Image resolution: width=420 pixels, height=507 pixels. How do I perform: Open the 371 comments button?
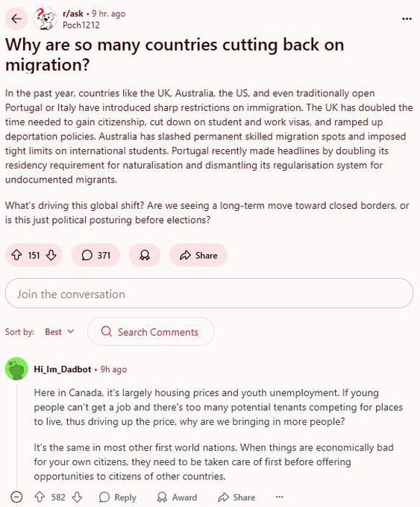point(95,255)
